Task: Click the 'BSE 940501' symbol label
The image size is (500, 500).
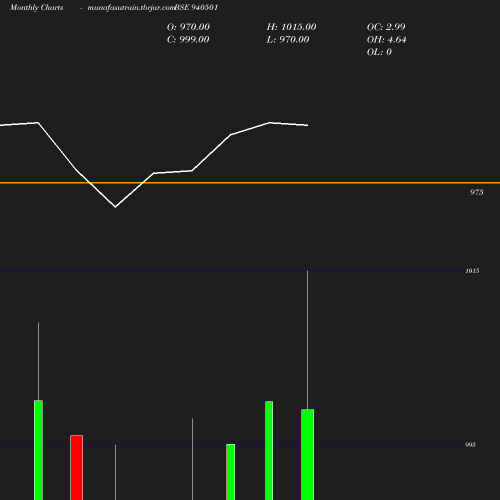Action: [196, 7]
